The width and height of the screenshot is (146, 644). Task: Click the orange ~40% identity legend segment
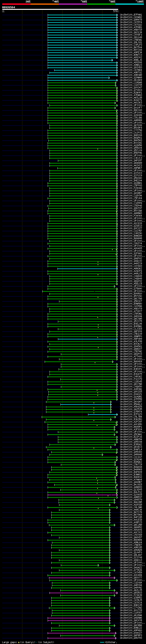[45, 4]
